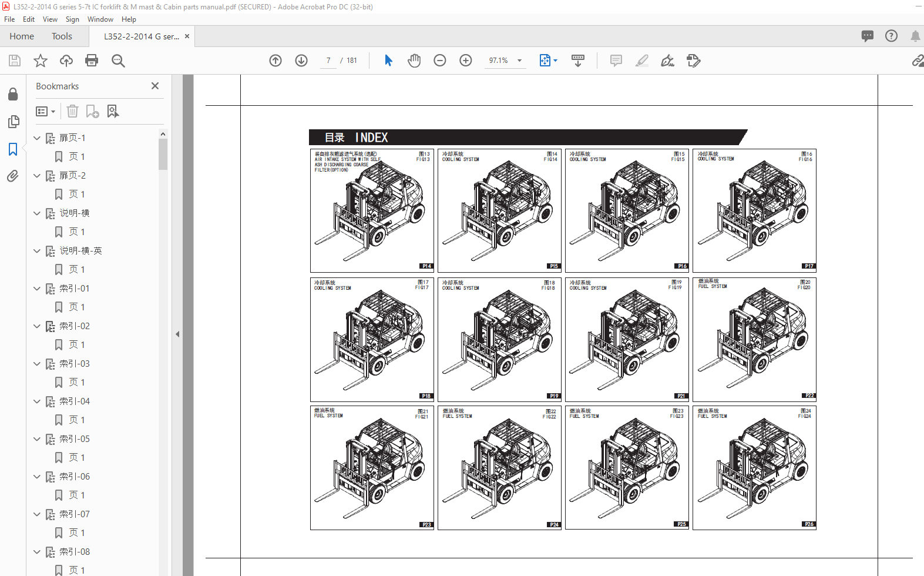Collapse the 扉页-1 bookmark
Viewport: 924px width, 576px height.
[37, 138]
